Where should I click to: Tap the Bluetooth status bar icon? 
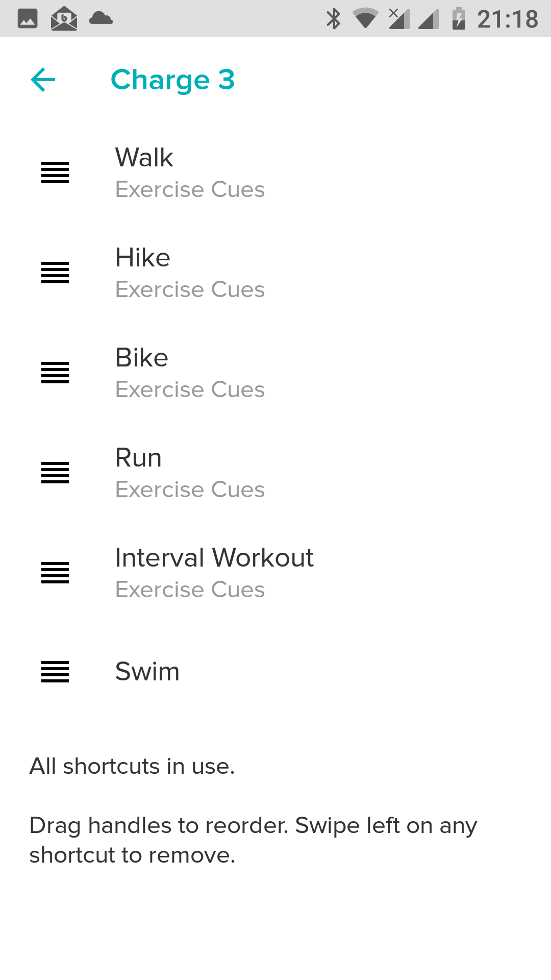coord(333,19)
